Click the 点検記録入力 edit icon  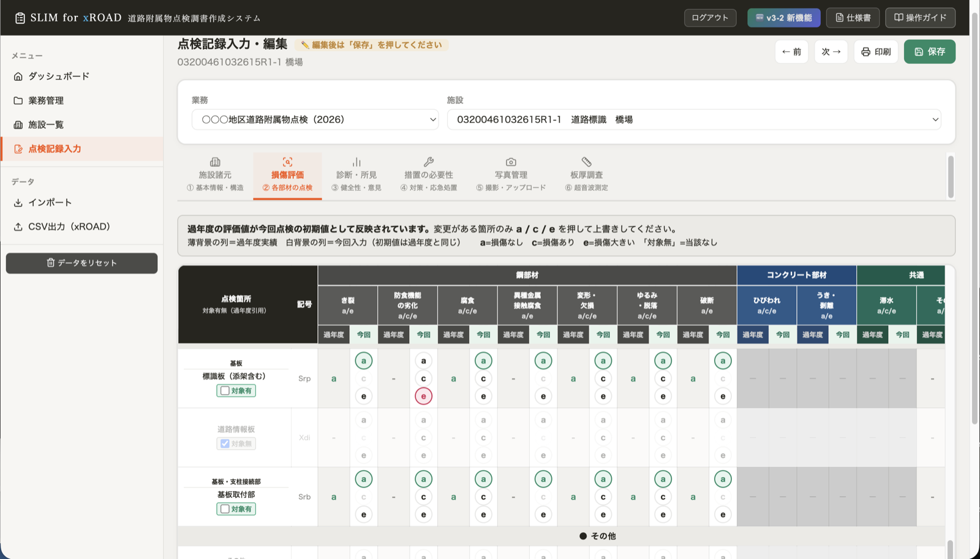point(18,149)
